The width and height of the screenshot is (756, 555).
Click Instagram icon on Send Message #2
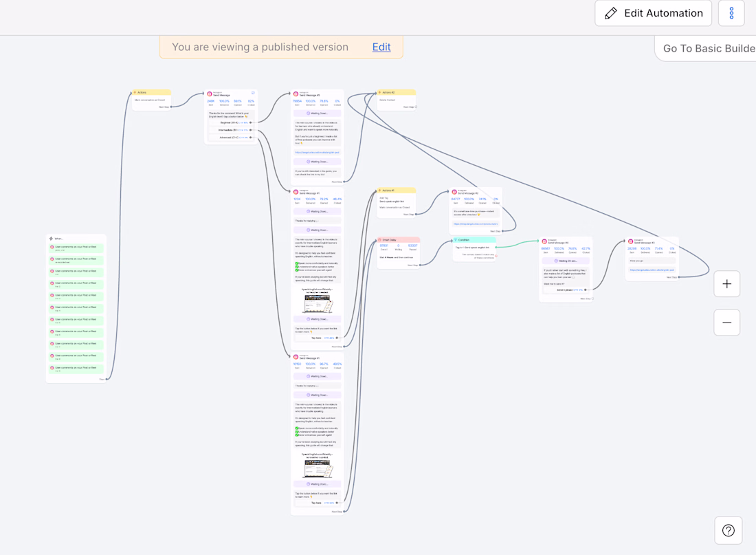454,192
